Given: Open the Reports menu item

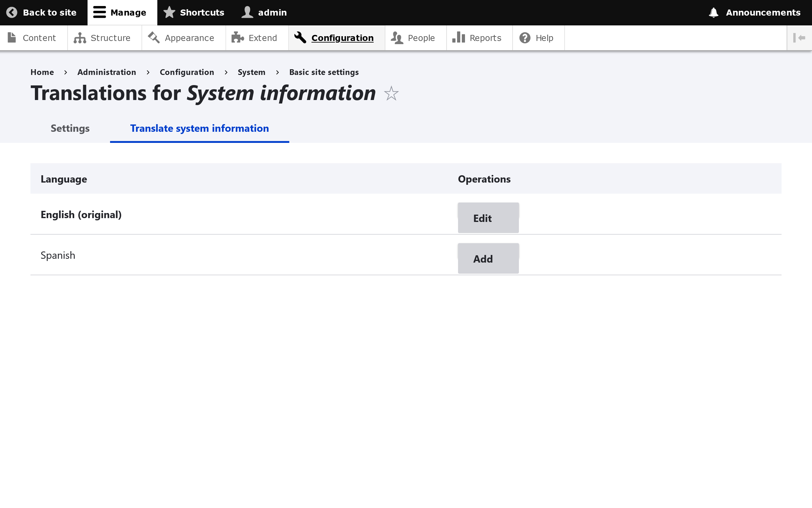Looking at the screenshot, I should coord(480,38).
